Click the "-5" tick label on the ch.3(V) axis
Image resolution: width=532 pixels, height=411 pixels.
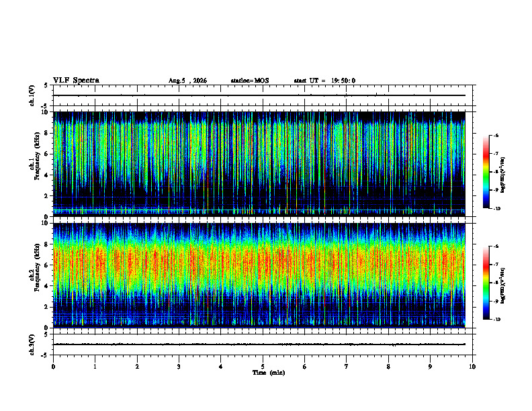[x=46, y=355]
